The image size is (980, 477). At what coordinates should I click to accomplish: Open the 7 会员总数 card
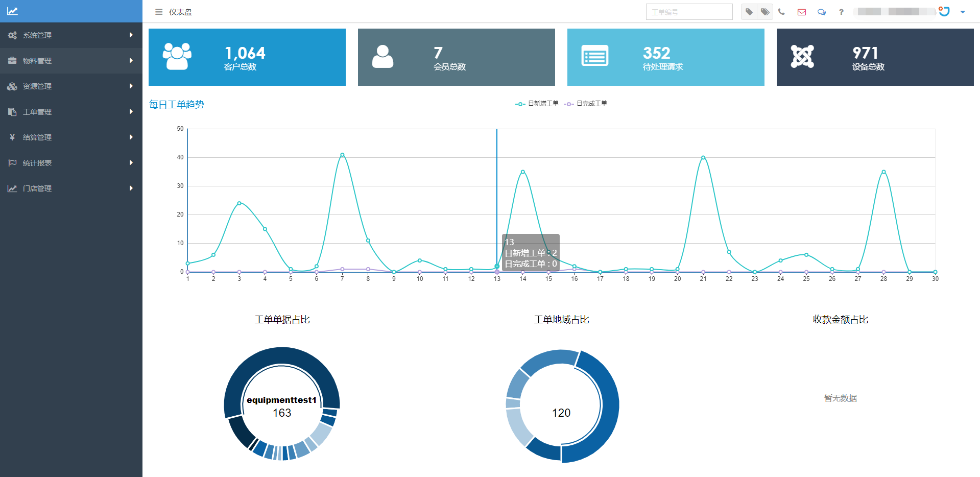coord(457,57)
